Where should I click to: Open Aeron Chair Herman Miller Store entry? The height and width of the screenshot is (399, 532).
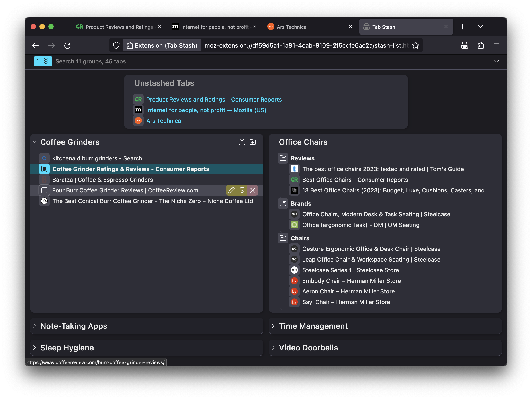click(348, 291)
